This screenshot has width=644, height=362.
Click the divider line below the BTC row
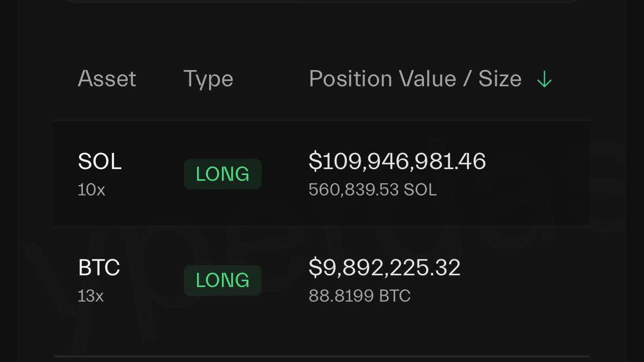pos(322,356)
